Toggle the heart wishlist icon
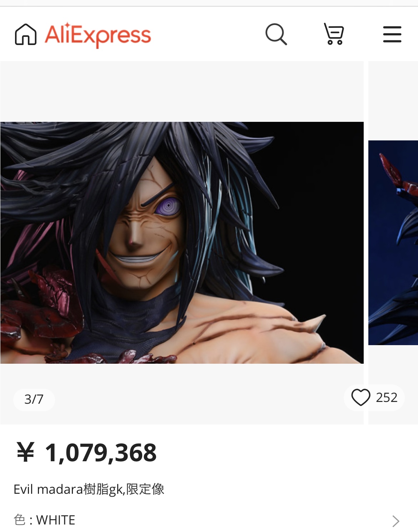 click(x=360, y=397)
